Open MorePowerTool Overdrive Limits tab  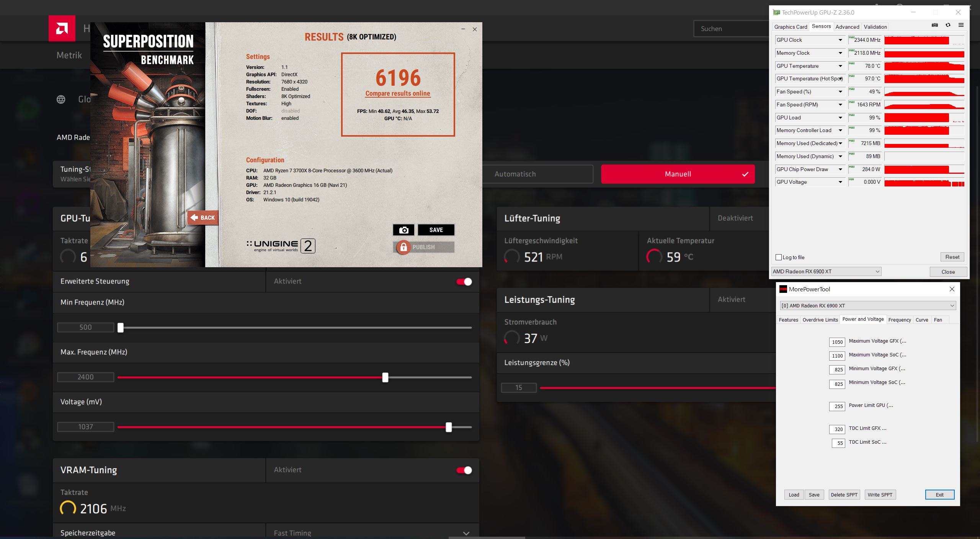click(x=820, y=320)
